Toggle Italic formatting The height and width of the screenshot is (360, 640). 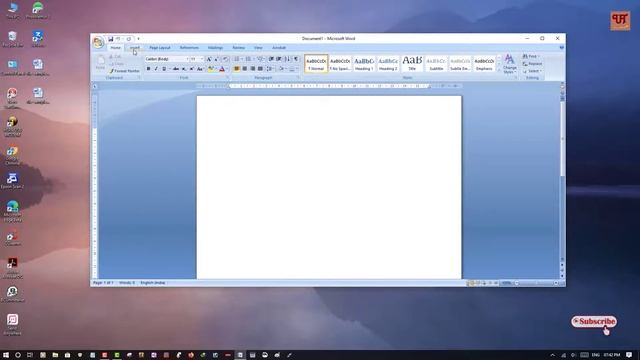pyautogui.click(x=156, y=69)
